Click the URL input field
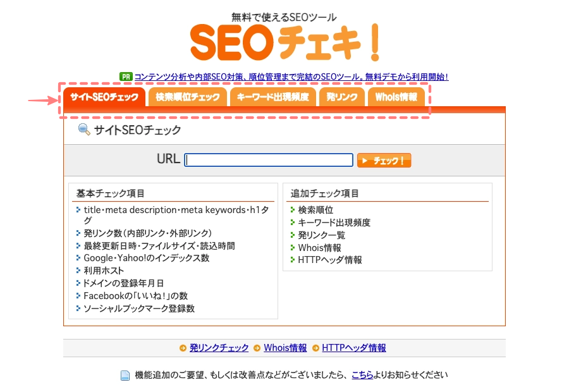Screen dimensions: 569x392 pyautogui.click(x=269, y=160)
